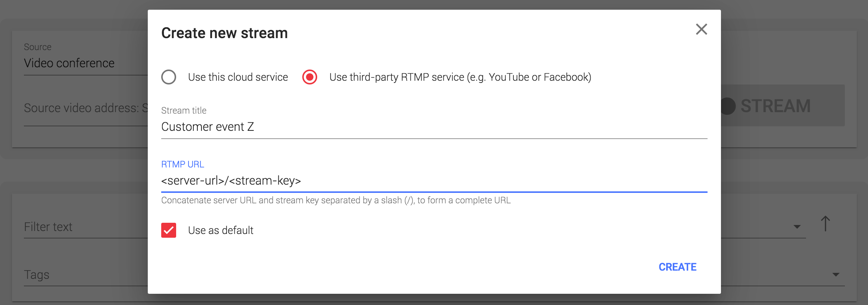The image size is (868, 305).
Task: Click the 'Use this cloud service' label text
Action: pyautogui.click(x=238, y=77)
